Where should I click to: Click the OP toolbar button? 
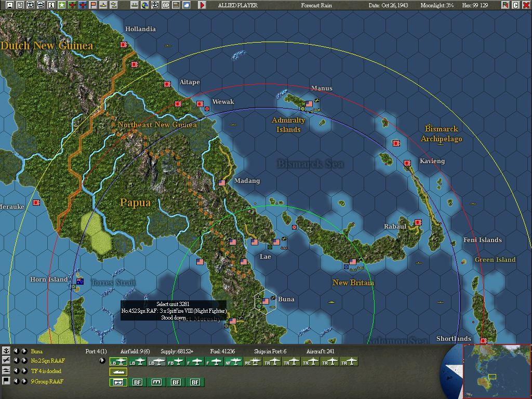coord(166,5)
